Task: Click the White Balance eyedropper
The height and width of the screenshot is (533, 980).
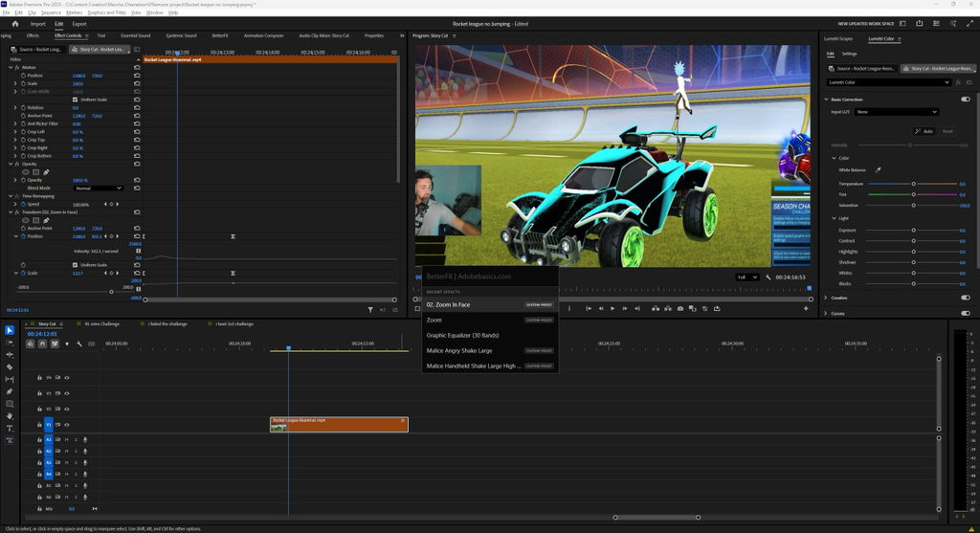Action: [879, 170]
